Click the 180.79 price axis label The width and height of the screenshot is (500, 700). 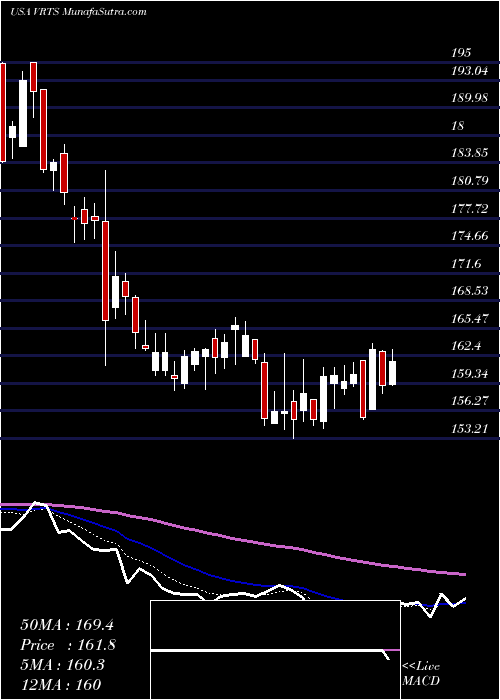point(470,181)
